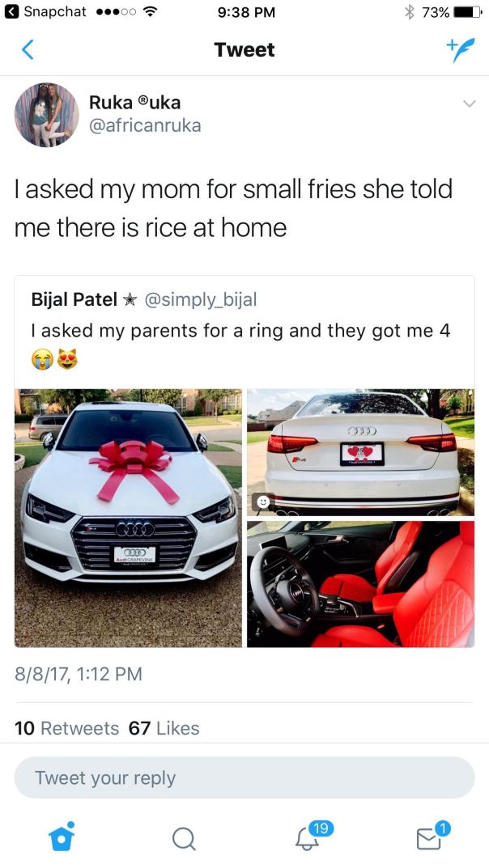Tap the 8/8/17 timestamp
The width and height of the screenshot is (489, 868).
pos(78,674)
